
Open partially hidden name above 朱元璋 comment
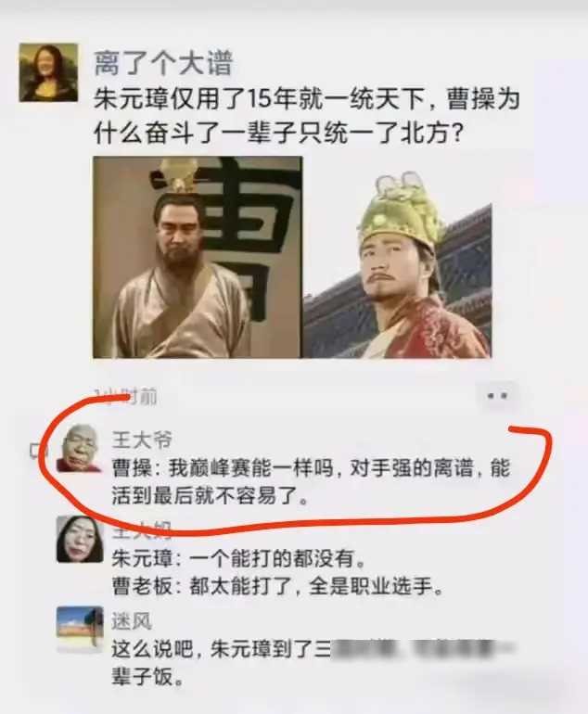point(142,529)
